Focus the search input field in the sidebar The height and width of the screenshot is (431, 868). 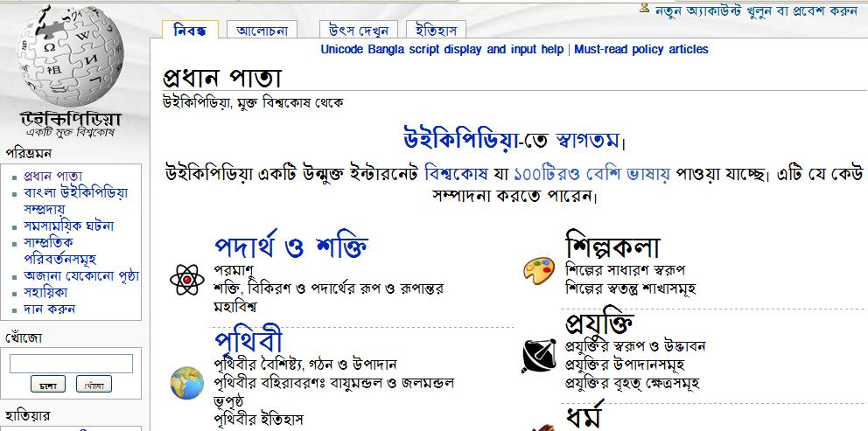72,364
